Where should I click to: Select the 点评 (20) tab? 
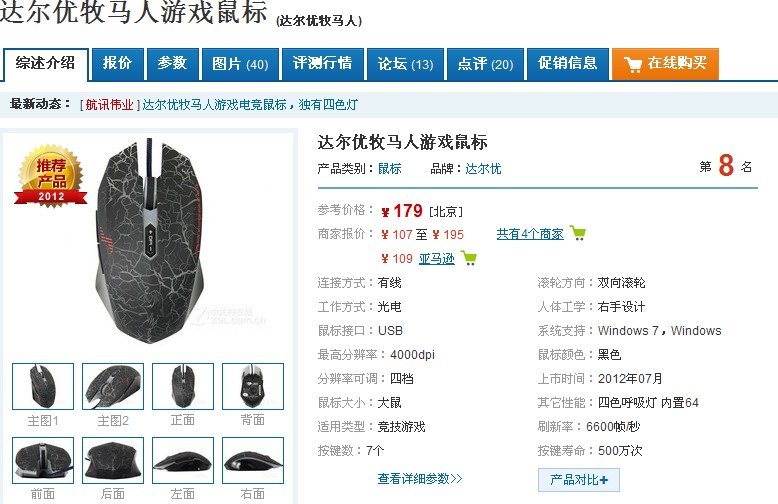point(485,64)
